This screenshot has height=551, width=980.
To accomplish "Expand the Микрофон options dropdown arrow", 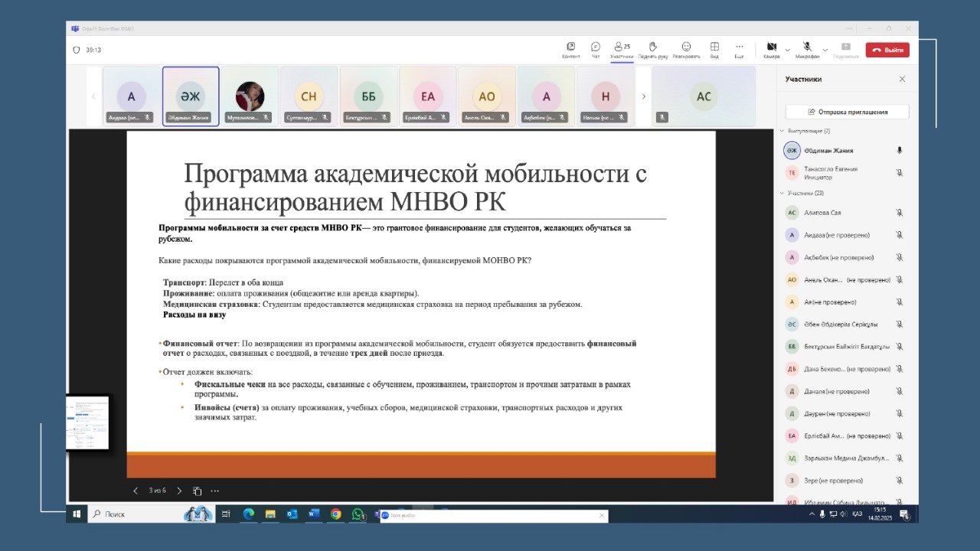I will (x=825, y=50).
